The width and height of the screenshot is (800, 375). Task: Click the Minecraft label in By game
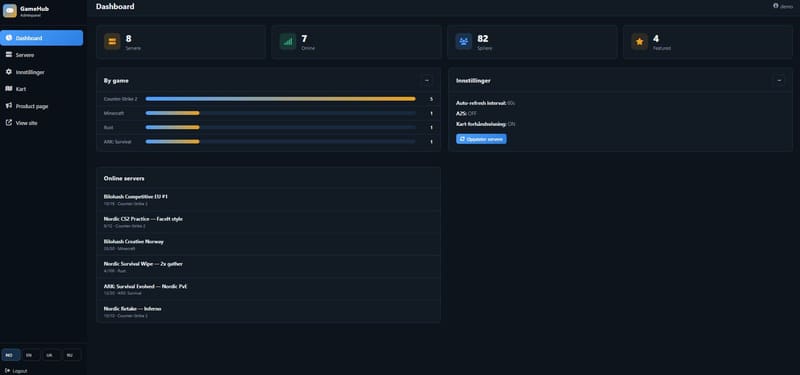tap(114, 113)
